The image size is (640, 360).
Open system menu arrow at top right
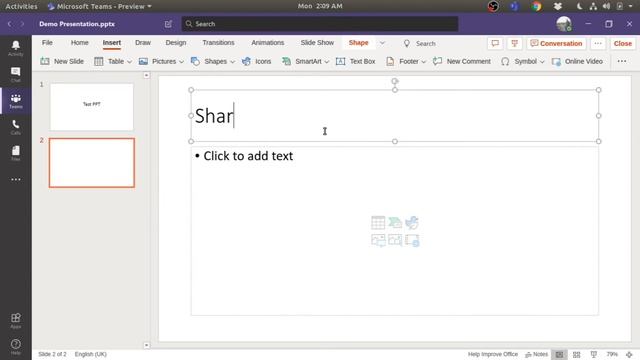630,6
